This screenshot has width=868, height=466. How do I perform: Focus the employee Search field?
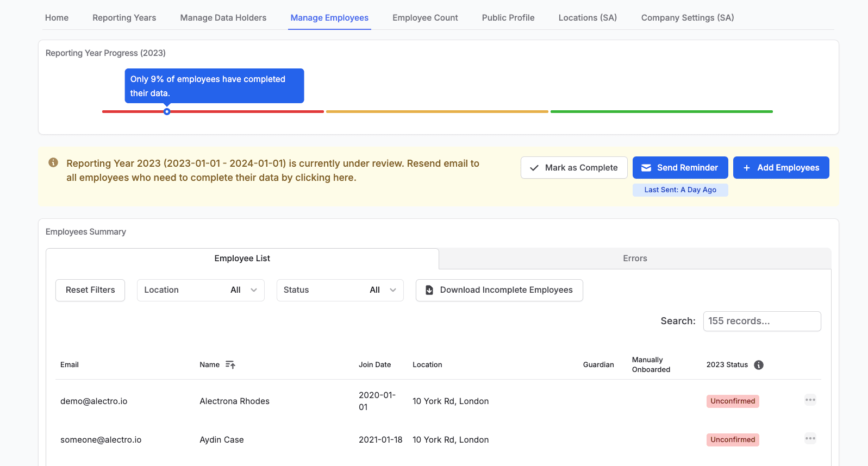(761, 321)
